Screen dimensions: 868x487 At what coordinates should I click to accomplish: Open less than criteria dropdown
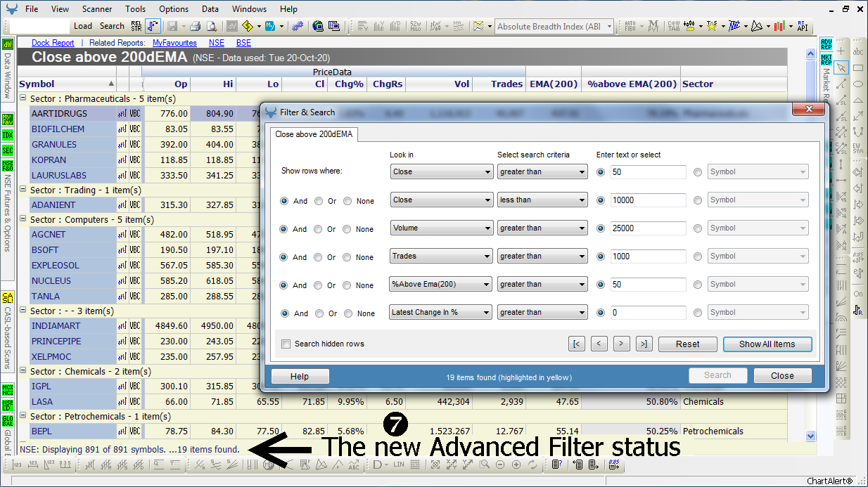coord(542,200)
